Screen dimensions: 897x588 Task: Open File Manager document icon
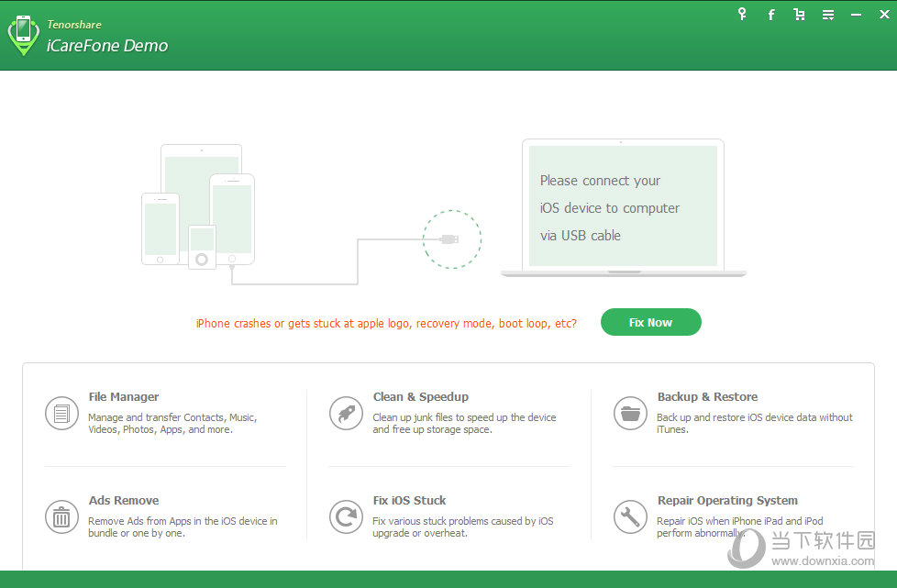61,413
